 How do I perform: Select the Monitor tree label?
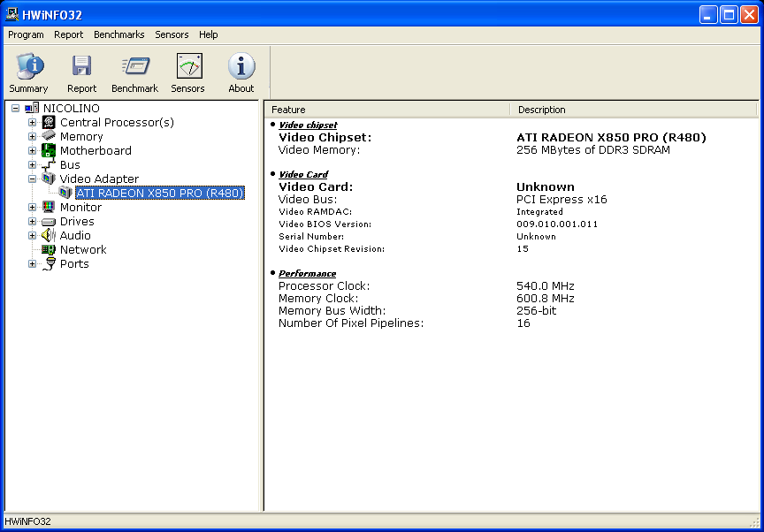[x=80, y=207]
